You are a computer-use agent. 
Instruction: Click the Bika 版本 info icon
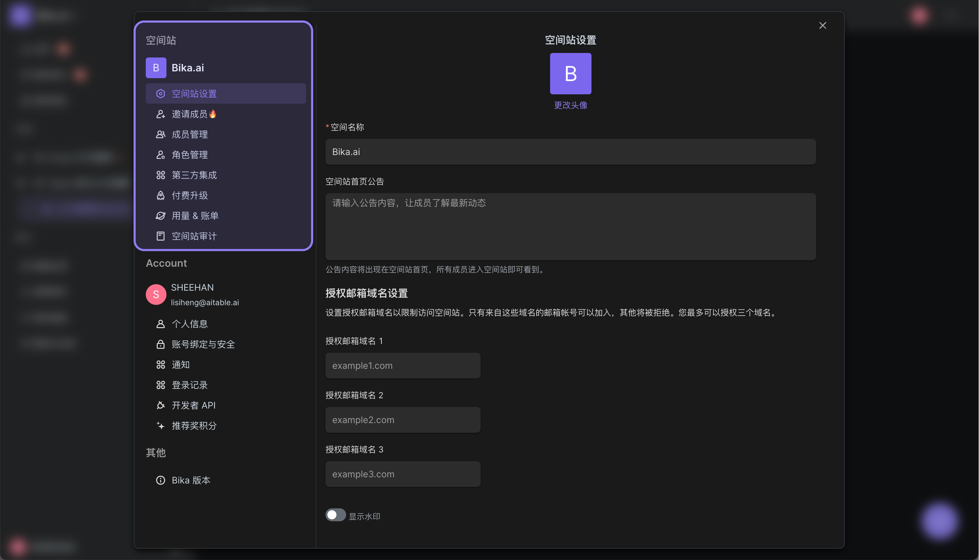[x=160, y=480]
